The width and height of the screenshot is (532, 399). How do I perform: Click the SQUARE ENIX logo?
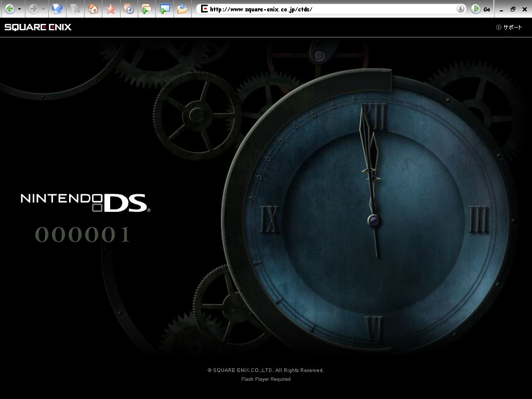38,27
